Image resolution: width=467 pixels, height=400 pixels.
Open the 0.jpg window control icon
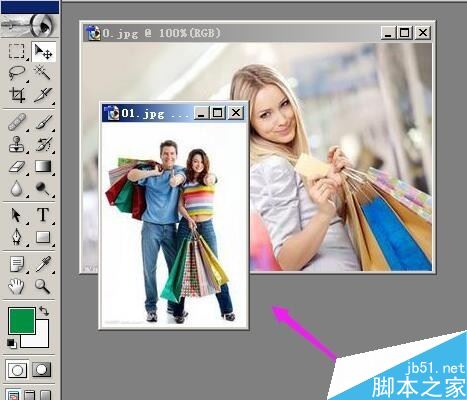pyautogui.click(x=93, y=33)
